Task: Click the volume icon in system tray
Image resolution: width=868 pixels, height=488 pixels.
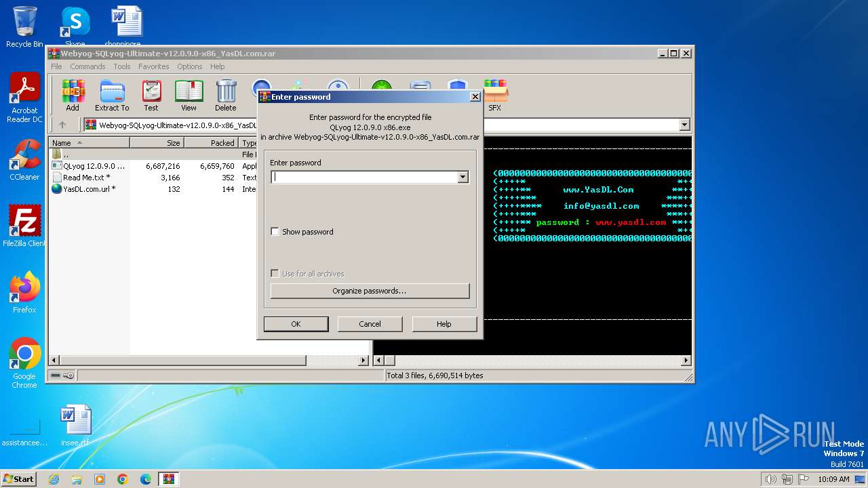Action: tap(770, 479)
